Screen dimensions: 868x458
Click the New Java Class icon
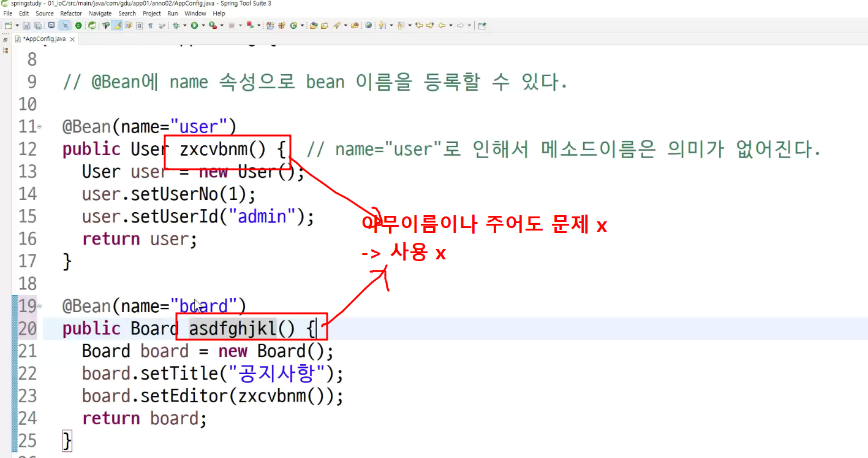point(293,25)
